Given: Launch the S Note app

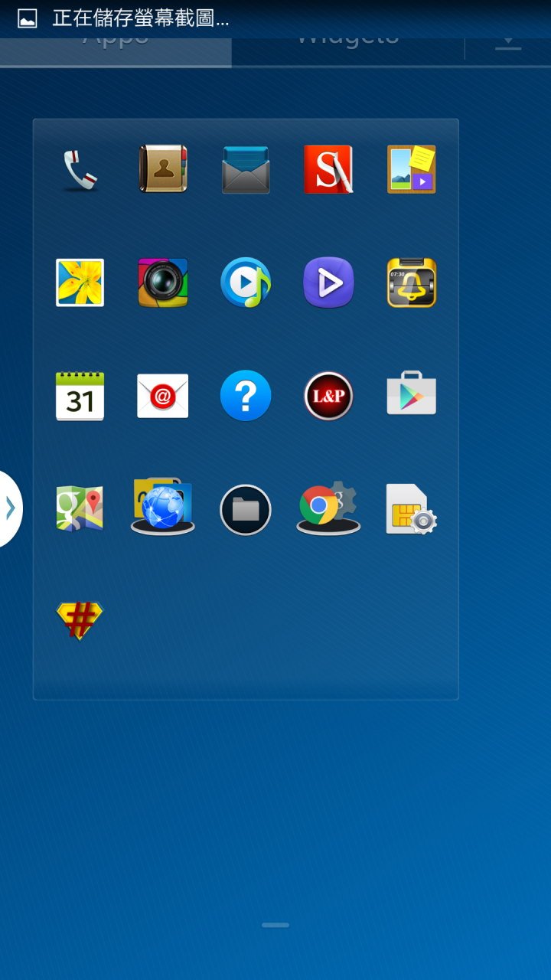Looking at the screenshot, I should click(x=328, y=169).
